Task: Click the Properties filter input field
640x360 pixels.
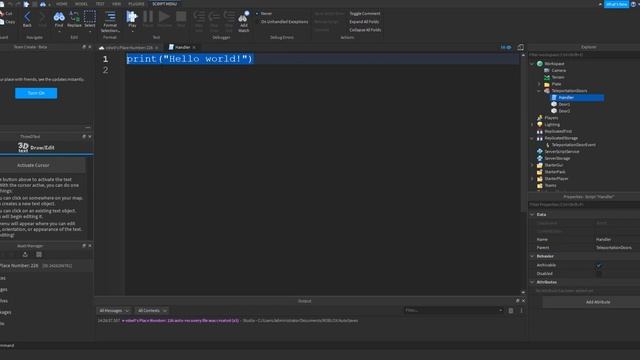Action: tap(584, 204)
